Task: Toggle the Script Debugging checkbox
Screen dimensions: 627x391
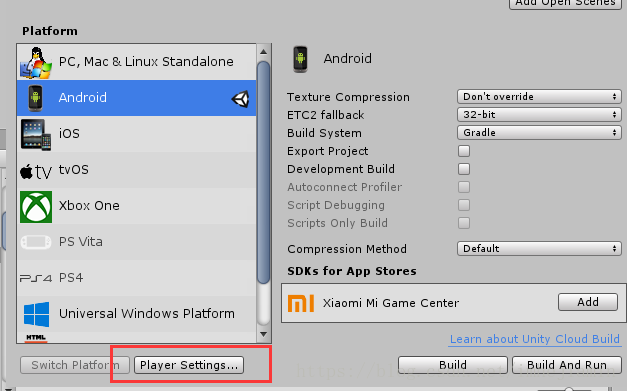Action: point(464,205)
